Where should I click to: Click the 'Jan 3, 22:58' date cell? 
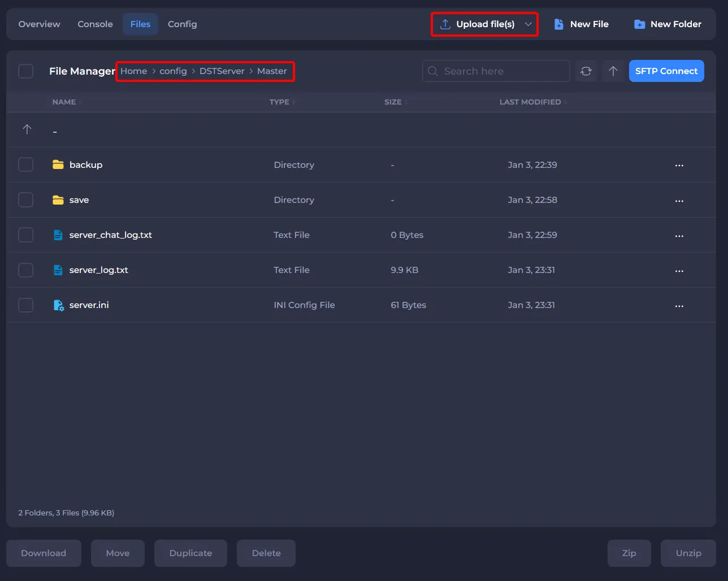click(x=532, y=200)
